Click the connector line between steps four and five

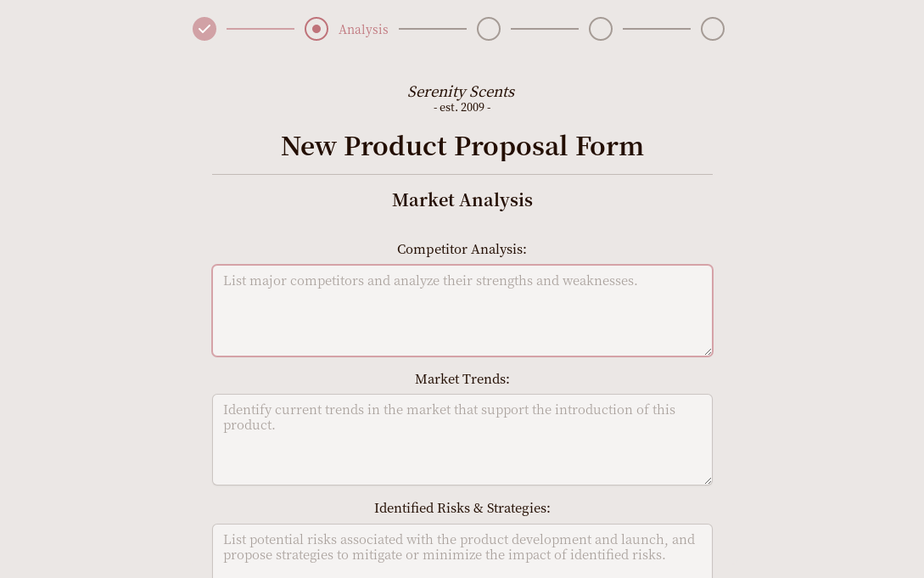[x=657, y=29]
